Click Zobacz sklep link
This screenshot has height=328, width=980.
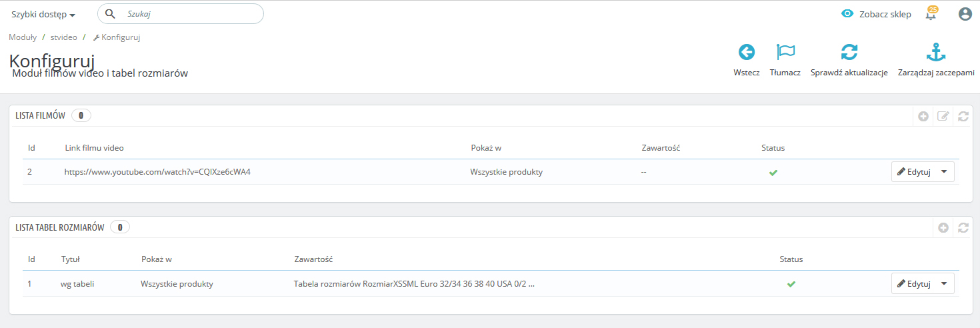pyautogui.click(x=876, y=14)
